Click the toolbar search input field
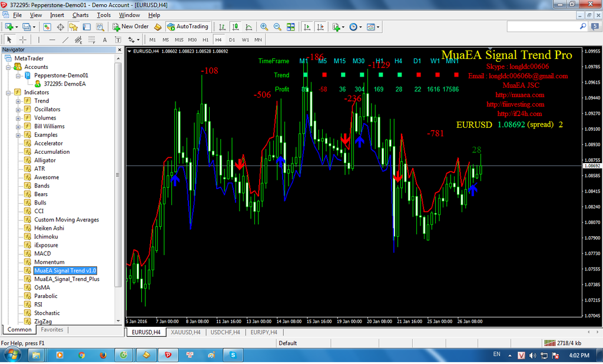Image resolution: width=603 pixels, height=364 pixels. click(x=542, y=26)
